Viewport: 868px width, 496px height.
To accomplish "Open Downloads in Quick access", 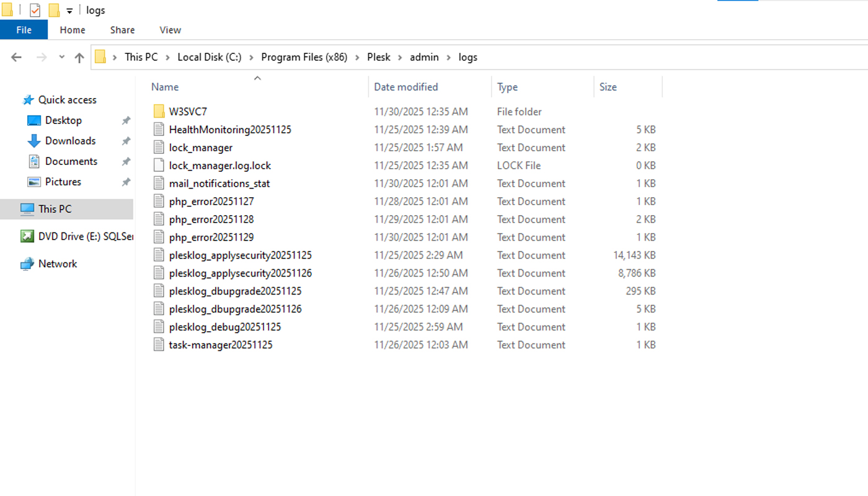I will 70,141.
